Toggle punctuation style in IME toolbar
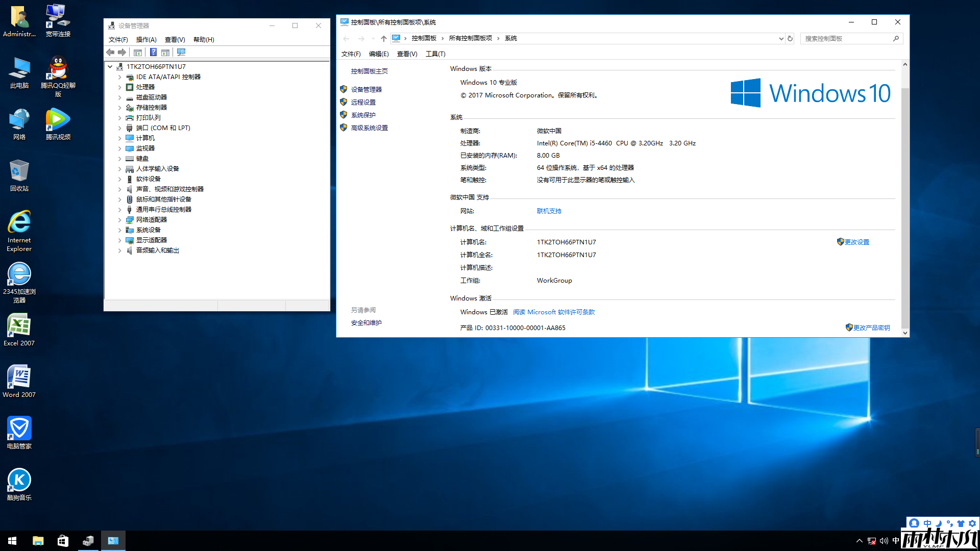 point(950,523)
